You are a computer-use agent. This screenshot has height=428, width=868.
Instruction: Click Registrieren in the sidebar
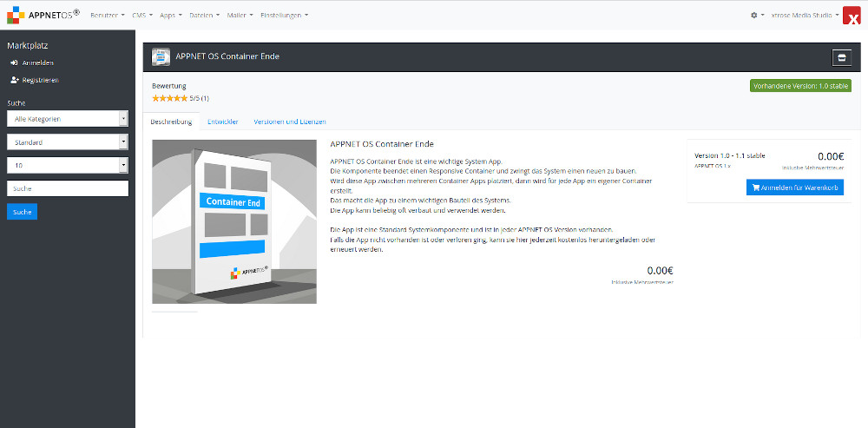pyautogui.click(x=35, y=80)
